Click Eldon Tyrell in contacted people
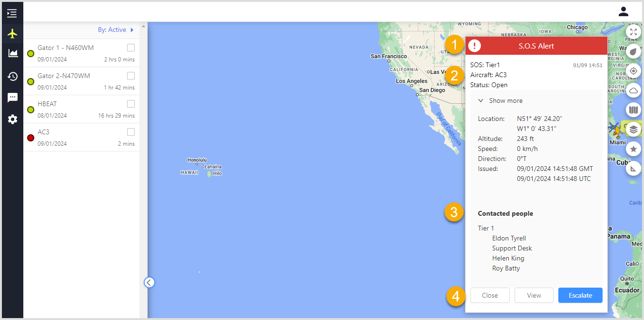644x320 pixels. [x=509, y=238]
